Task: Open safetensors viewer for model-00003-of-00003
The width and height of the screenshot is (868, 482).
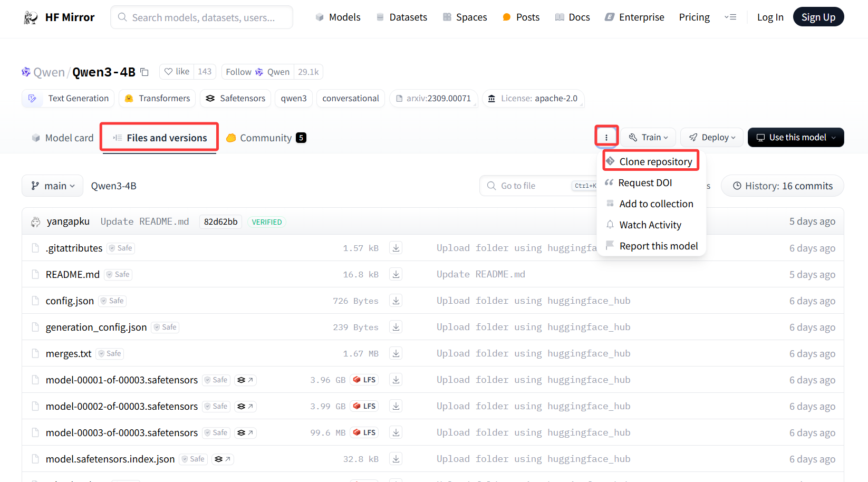Action: tap(245, 432)
